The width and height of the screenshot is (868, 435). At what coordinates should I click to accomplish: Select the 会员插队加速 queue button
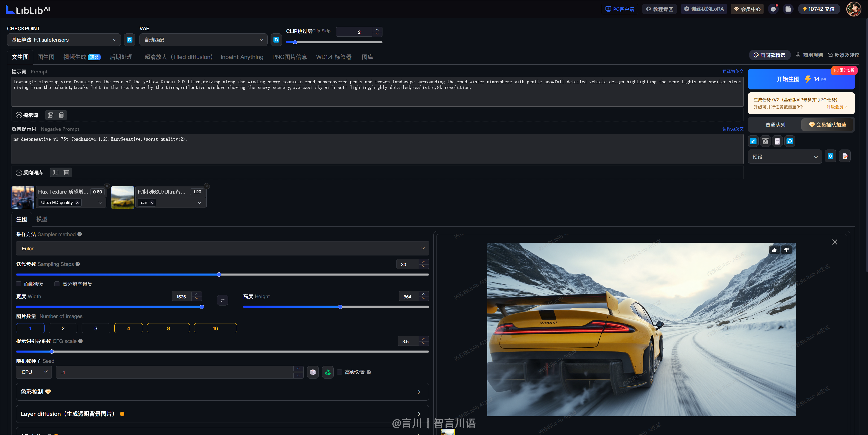coord(827,125)
